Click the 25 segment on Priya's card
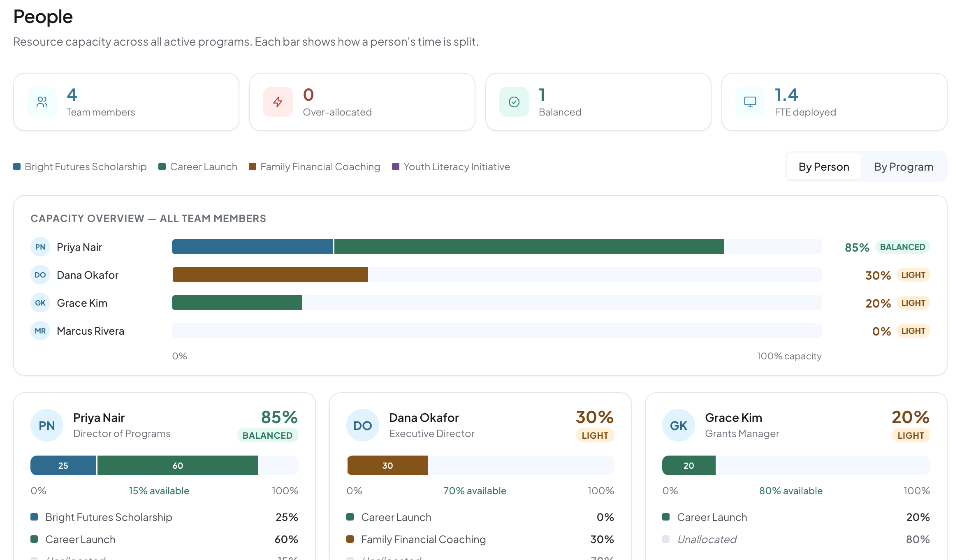 (x=63, y=465)
